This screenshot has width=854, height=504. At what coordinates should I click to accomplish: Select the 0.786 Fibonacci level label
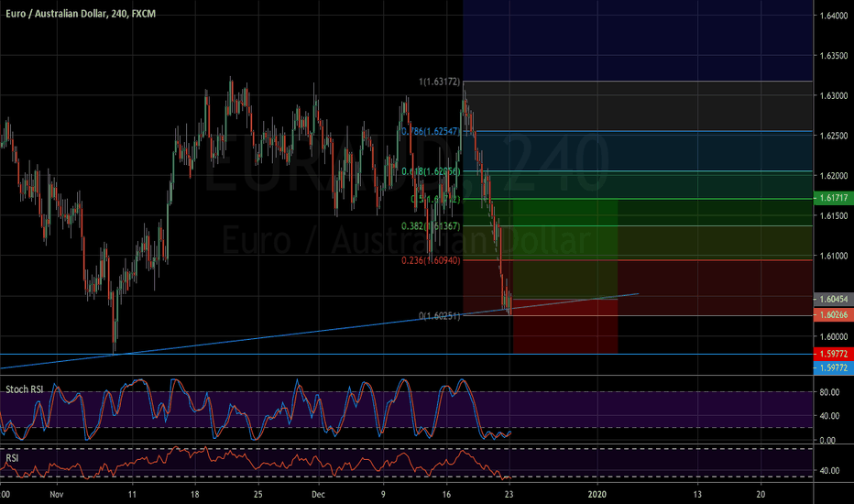(x=435, y=132)
